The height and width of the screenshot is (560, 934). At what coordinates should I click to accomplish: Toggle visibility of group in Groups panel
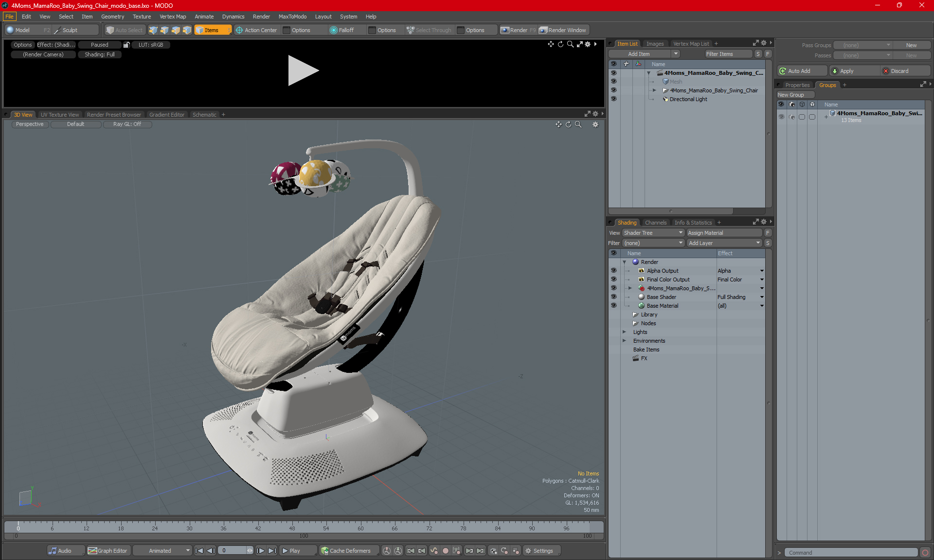(781, 117)
